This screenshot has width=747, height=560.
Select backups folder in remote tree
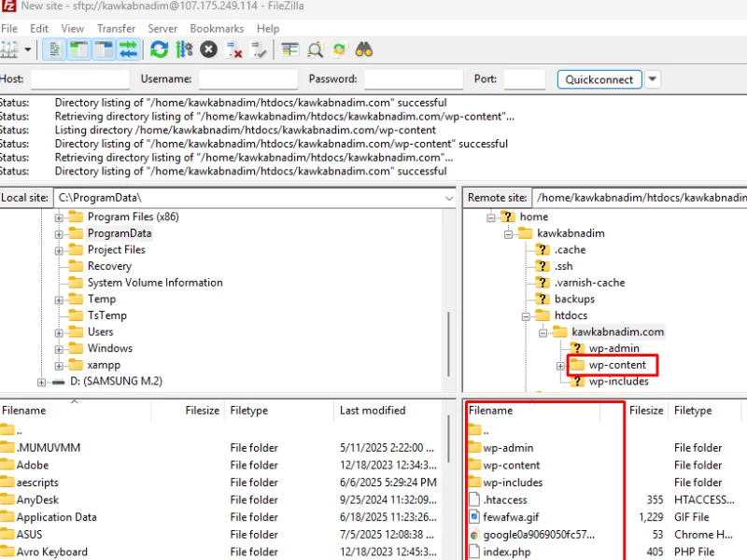coord(574,299)
